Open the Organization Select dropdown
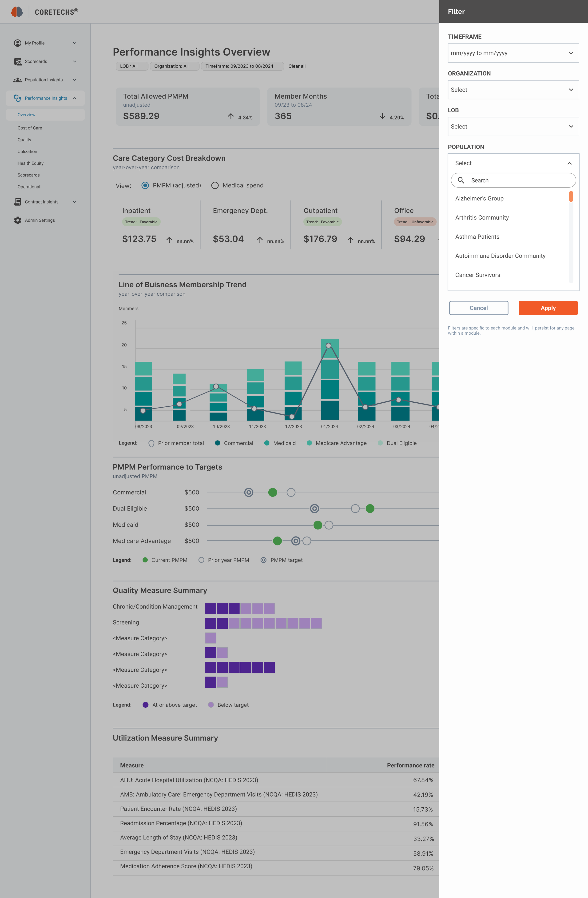Image resolution: width=588 pixels, height=898 pixels. point(513,90)
